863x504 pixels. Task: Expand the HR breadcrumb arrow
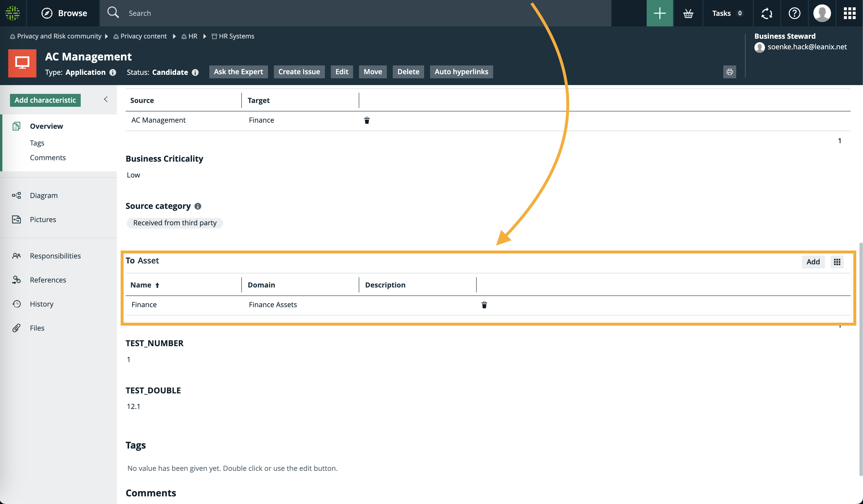(204, 36)
